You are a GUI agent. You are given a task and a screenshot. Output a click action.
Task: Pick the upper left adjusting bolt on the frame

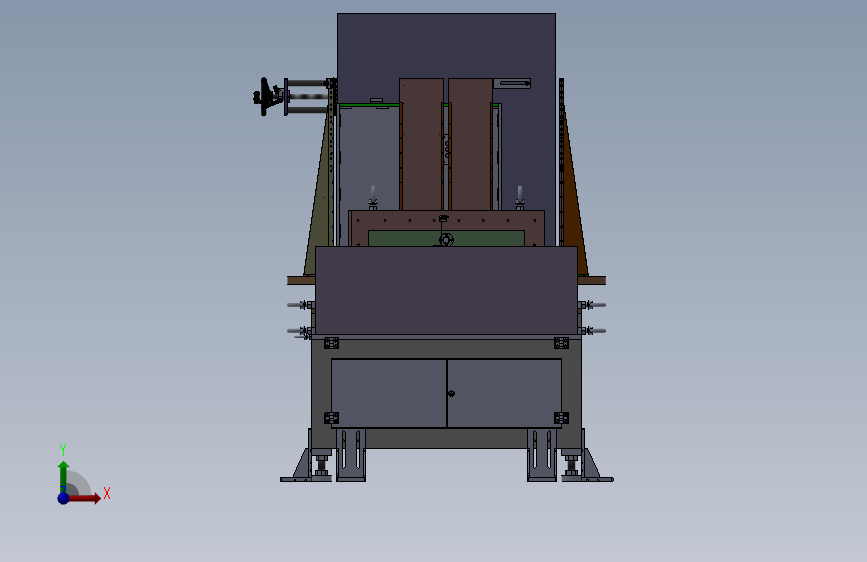[x=301, y=305]
